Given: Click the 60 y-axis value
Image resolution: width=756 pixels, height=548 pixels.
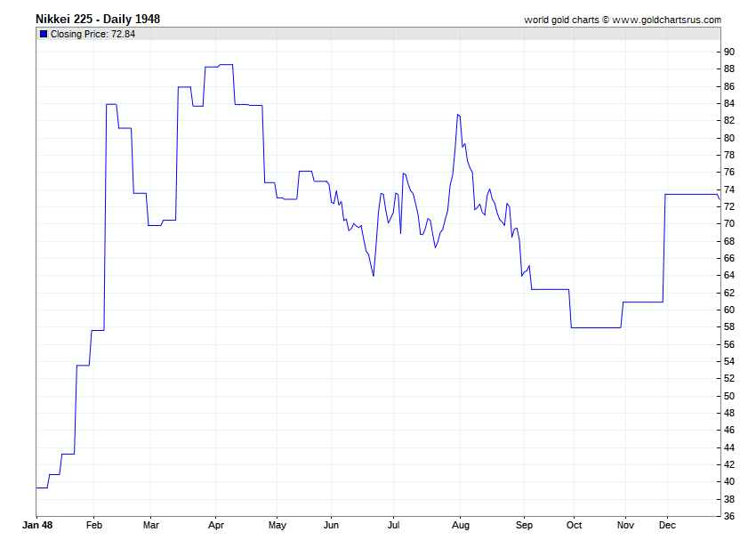Looking at the screenshot, I should click(729, 310).
